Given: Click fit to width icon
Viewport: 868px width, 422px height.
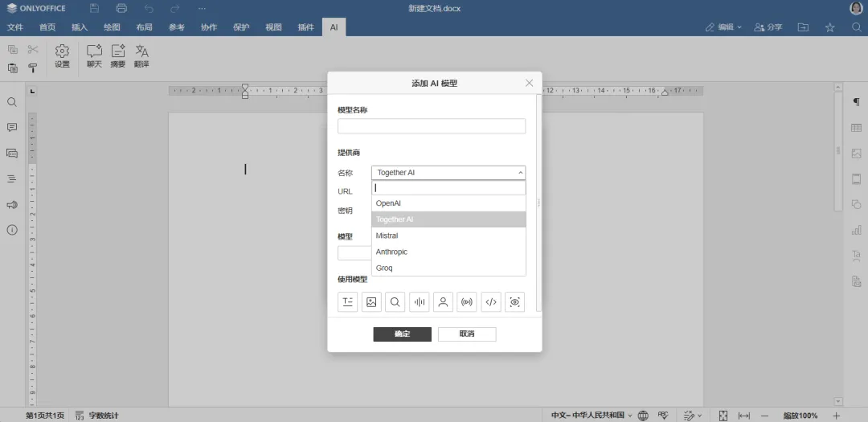Looking at the screenshot, I should click(744, 416).
